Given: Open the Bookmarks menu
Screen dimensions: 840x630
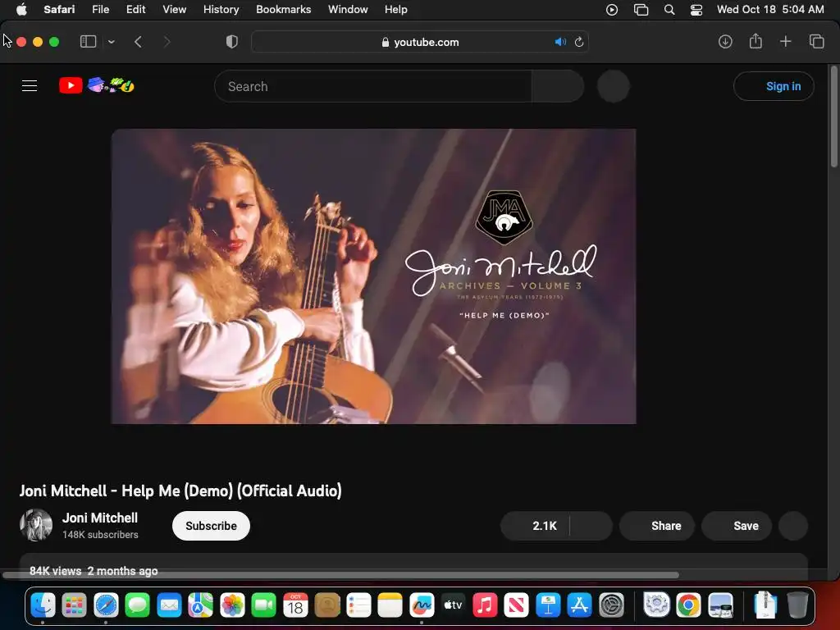Looking at the screenshot, I should click(283, 10).
